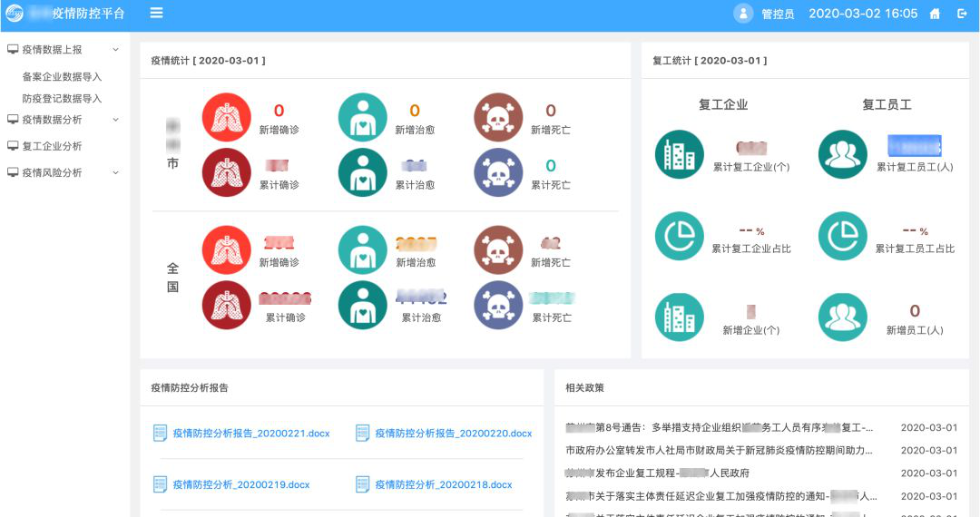Image resolution: width=980 pixels, height=517 pixels.
Task: Click the 累计复工员工占比 pie chart icon
Action: 842,236
